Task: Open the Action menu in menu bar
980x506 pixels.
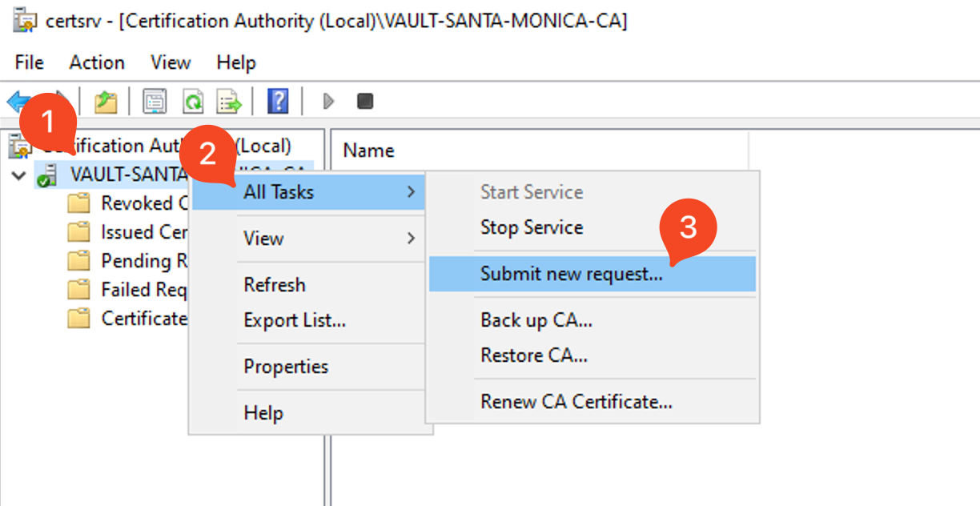Action: tap(97, 62)
